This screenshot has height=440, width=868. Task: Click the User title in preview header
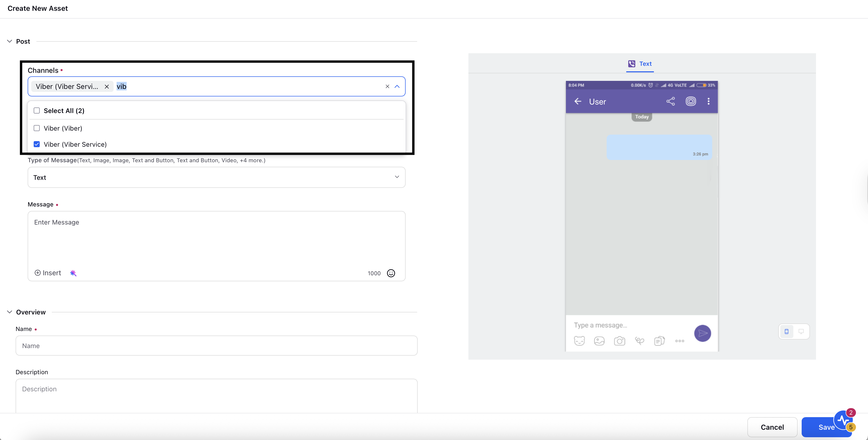tap(597, 102)
